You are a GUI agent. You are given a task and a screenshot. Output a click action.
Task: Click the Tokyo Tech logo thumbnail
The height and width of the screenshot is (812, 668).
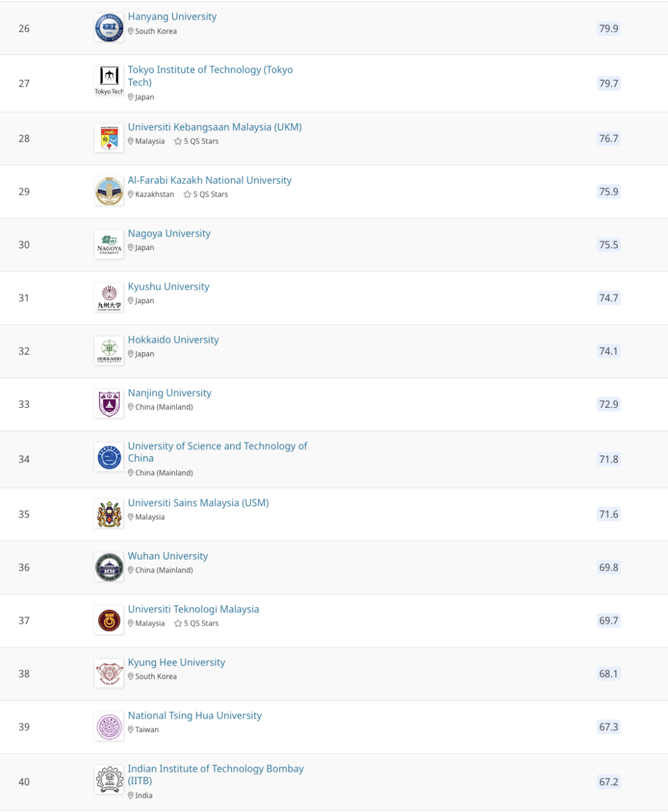(x=109, y=82)
